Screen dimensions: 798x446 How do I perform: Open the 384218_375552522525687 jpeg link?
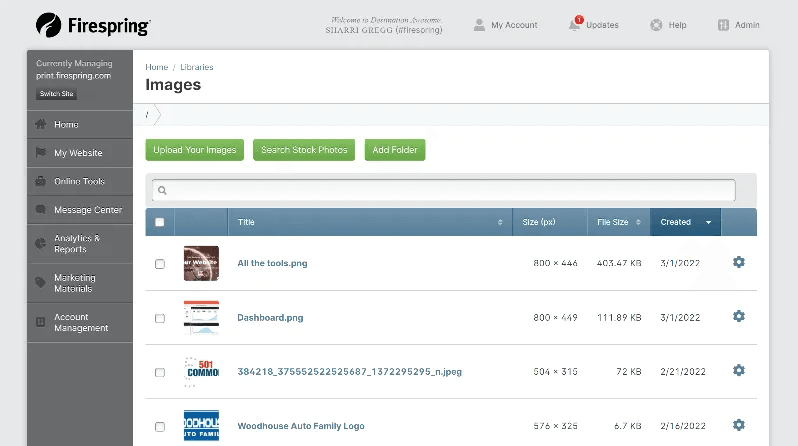coord(350,372)
